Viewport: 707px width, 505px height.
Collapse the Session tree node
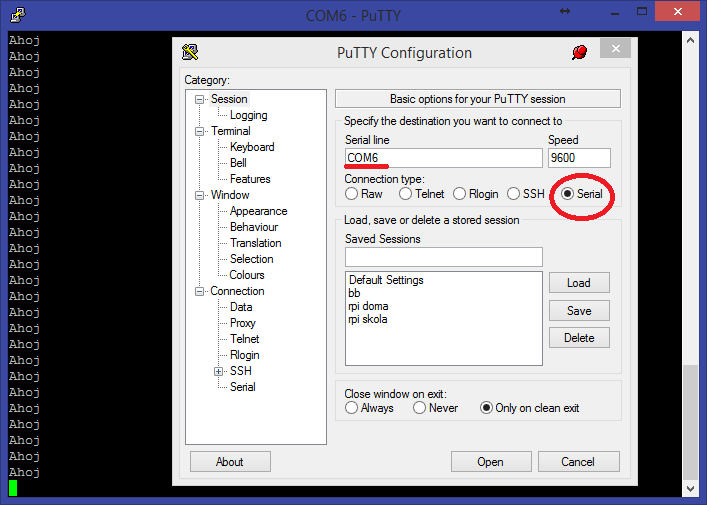coord(199,100)
